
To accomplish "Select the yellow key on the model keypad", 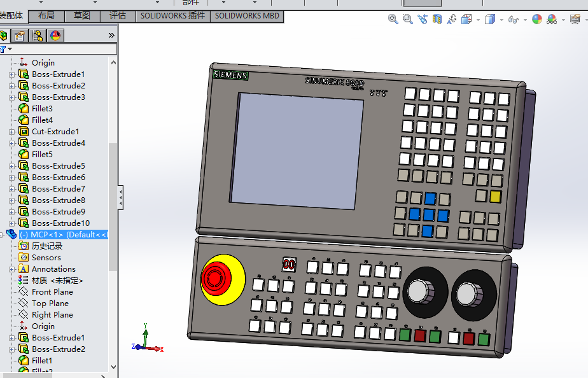I will (495, 197).
